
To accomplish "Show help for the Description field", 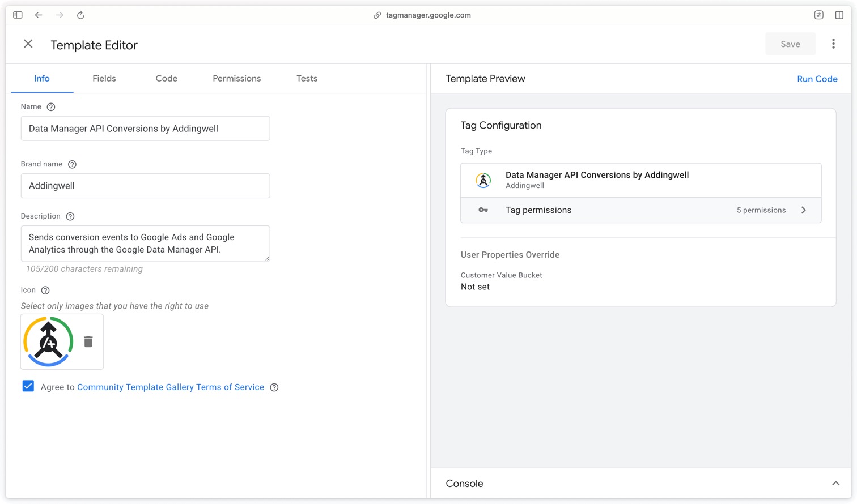I will pyautogui.click(x=70, y=217).
